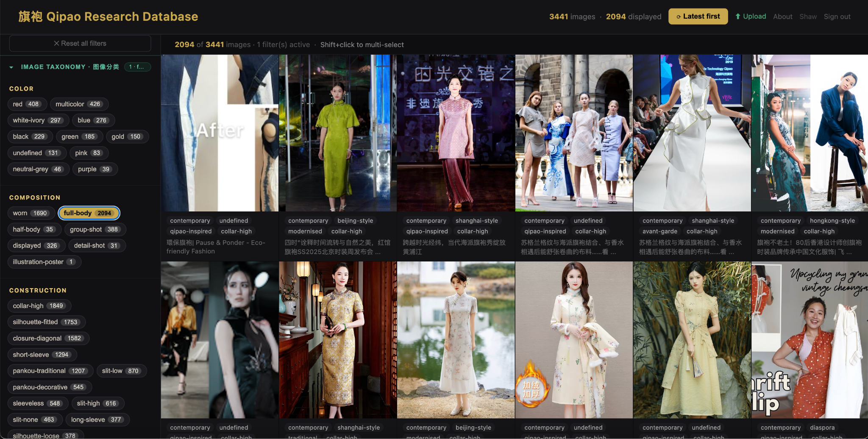Filter by slit-none construction
Viewport: 868px width, 439px height.
(35, 420)
